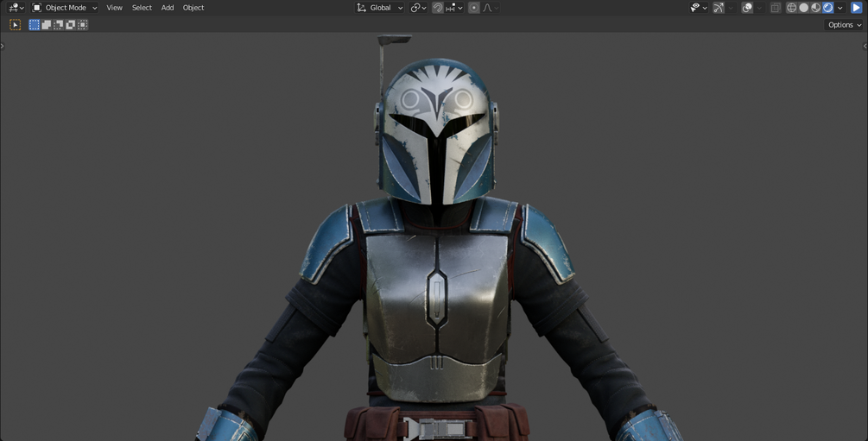868x441 pixels.
Task: Switch to rendered viewport shading
Action: tap(828, 8)
